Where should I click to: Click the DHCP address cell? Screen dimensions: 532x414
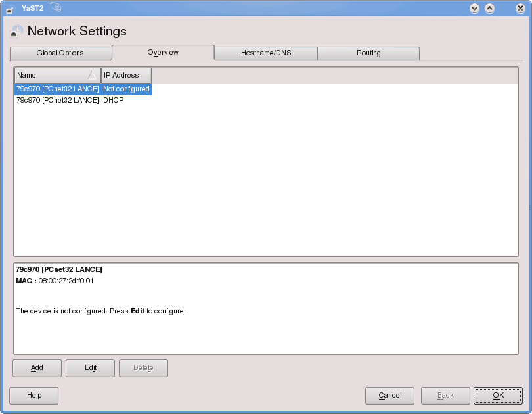click(x=114, y=100)
